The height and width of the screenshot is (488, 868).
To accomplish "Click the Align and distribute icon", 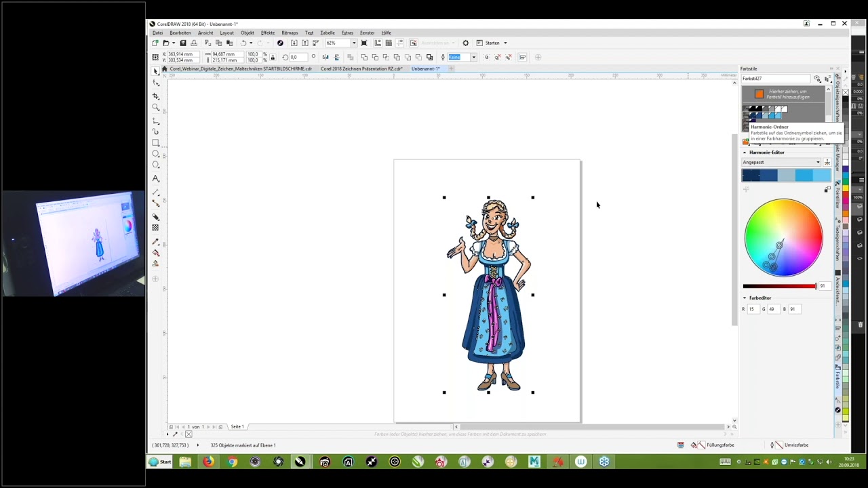I will pos(522,57).
